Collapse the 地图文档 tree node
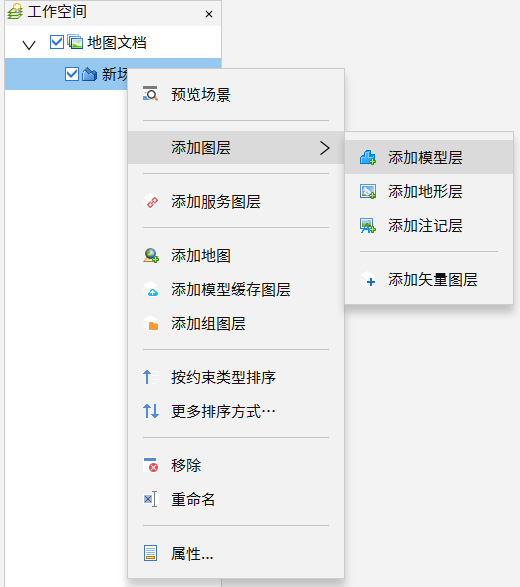520x587 pixels. tap(29, 45)
